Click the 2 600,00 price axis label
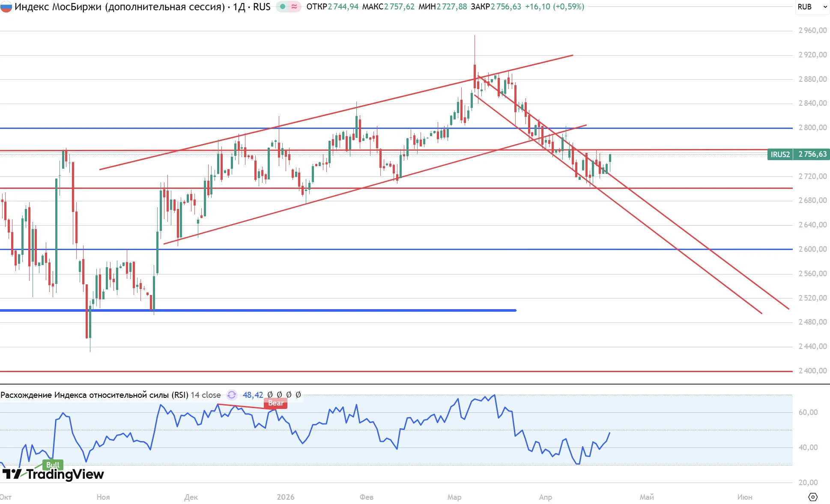This screenshot has width=830, height=504. pyautogui.click(x=812, y=249)
